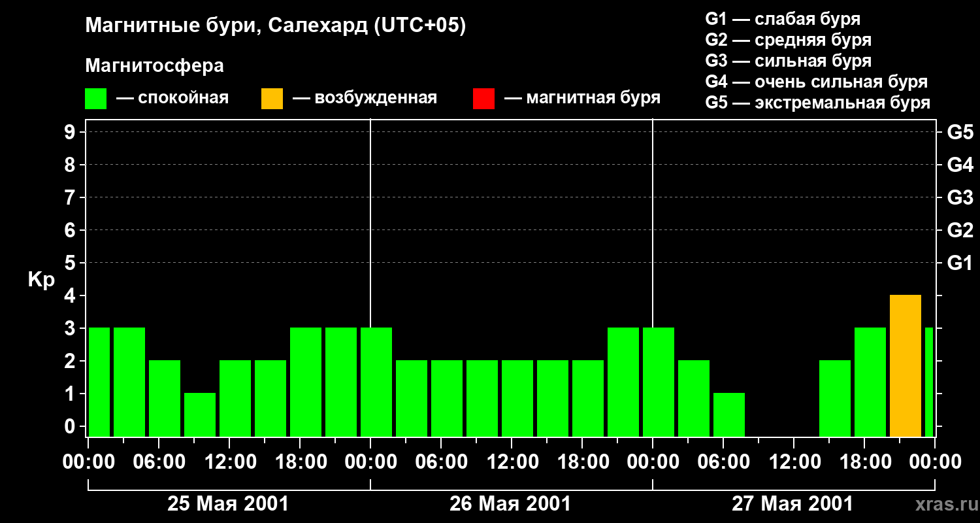Click the 06:00 time label for 25 Мая
Image resolution: width=980 pixels, height=523 pixels.
coord(159,462)
